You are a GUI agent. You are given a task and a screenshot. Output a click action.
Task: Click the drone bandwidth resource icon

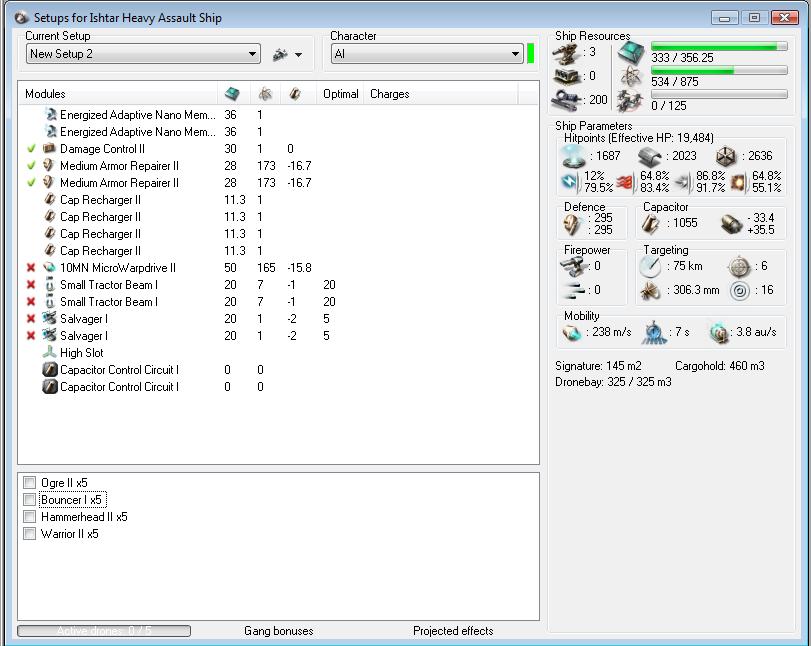tap(631, 100)
